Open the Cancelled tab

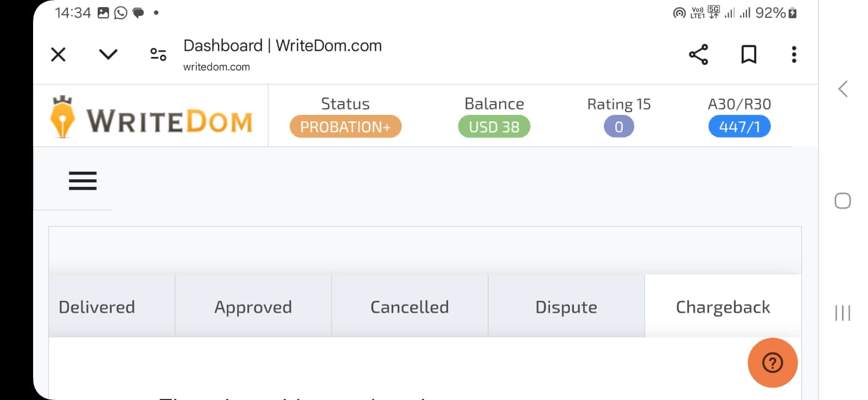[410, 306]
